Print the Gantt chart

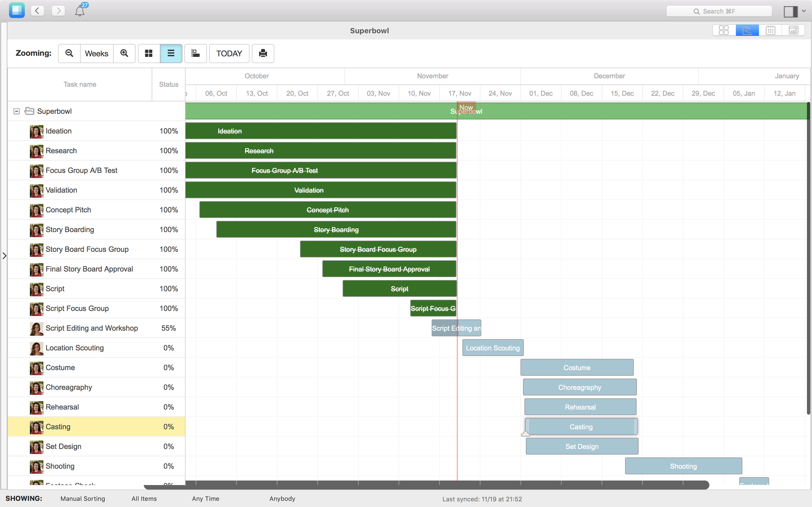[263, 53]
